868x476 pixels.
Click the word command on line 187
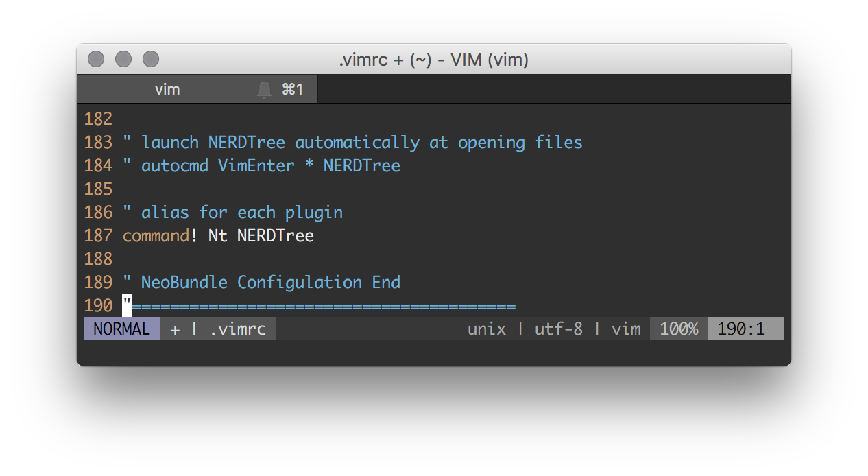pos(156,236)
